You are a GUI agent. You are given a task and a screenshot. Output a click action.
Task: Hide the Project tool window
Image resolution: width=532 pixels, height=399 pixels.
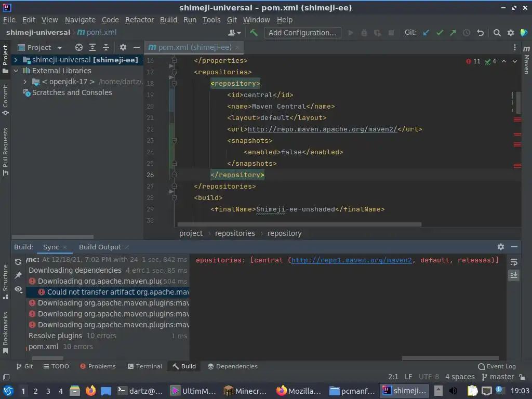[x=137, y=47]
